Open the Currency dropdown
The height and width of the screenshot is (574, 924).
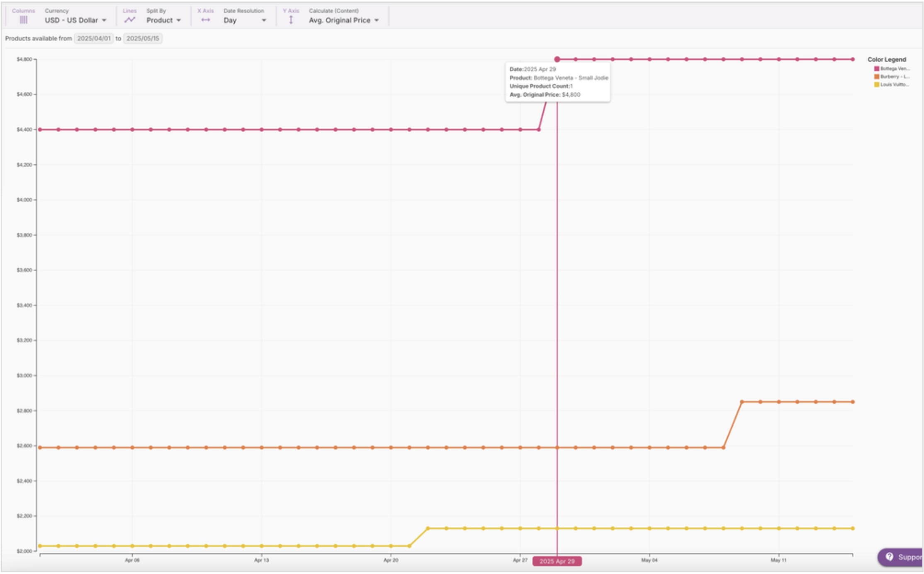pyautogui.click(x=75, y=19)
